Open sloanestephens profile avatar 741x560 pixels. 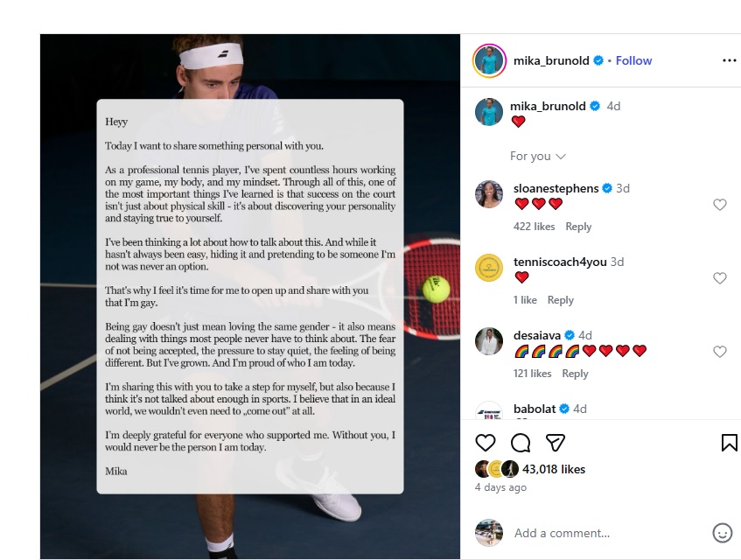pos(489,194)
